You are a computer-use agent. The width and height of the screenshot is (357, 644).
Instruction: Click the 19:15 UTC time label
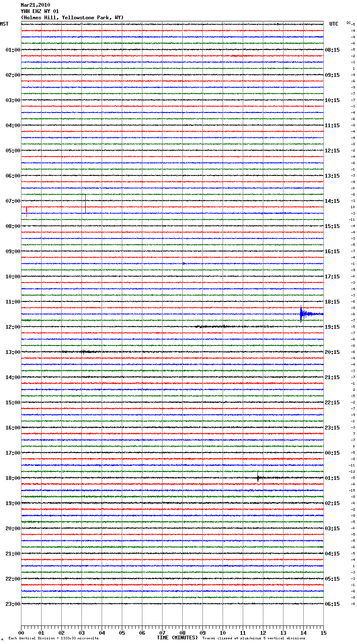[332, 327]
